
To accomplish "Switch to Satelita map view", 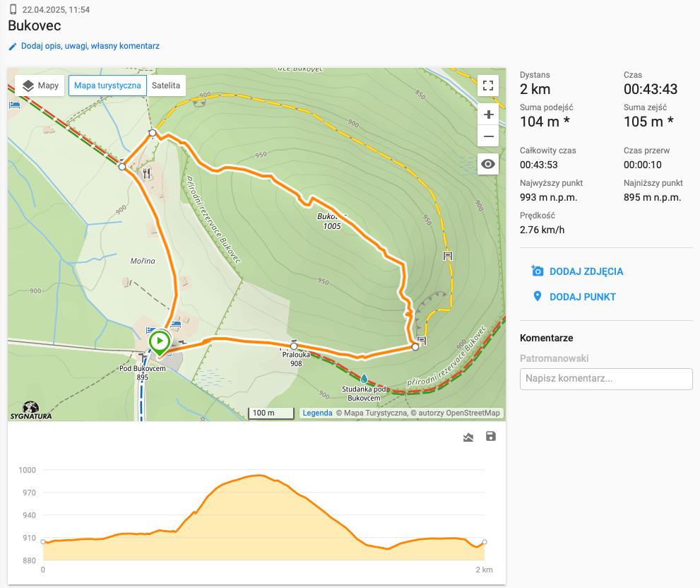I will pyautogui.click(x=167, y=86).
